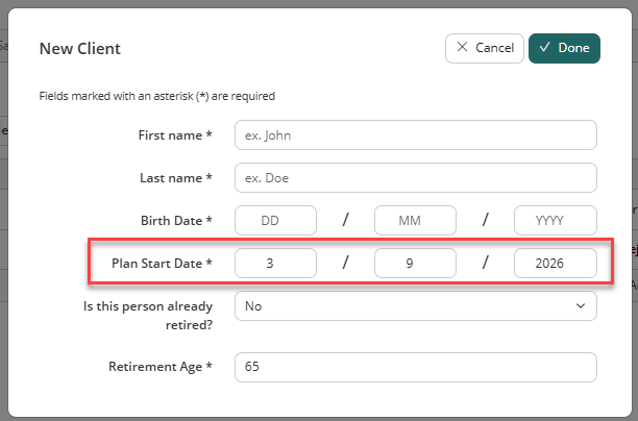Click the X icon on the Cancel button

[462, 47]
